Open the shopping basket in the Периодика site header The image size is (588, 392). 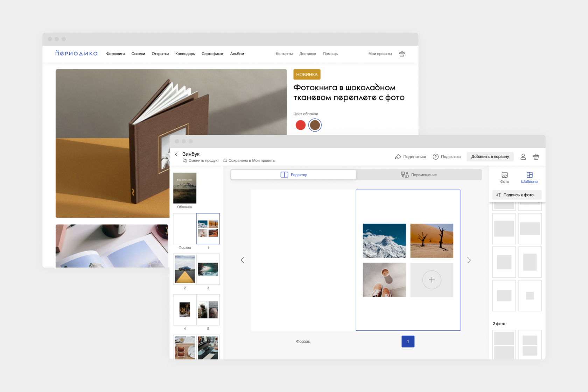tap(402, 54)
